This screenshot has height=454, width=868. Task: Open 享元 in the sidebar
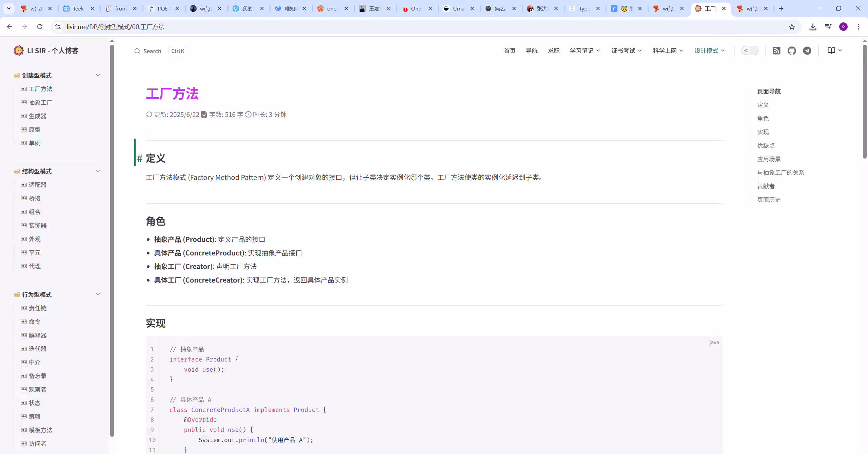coord(35,252)
